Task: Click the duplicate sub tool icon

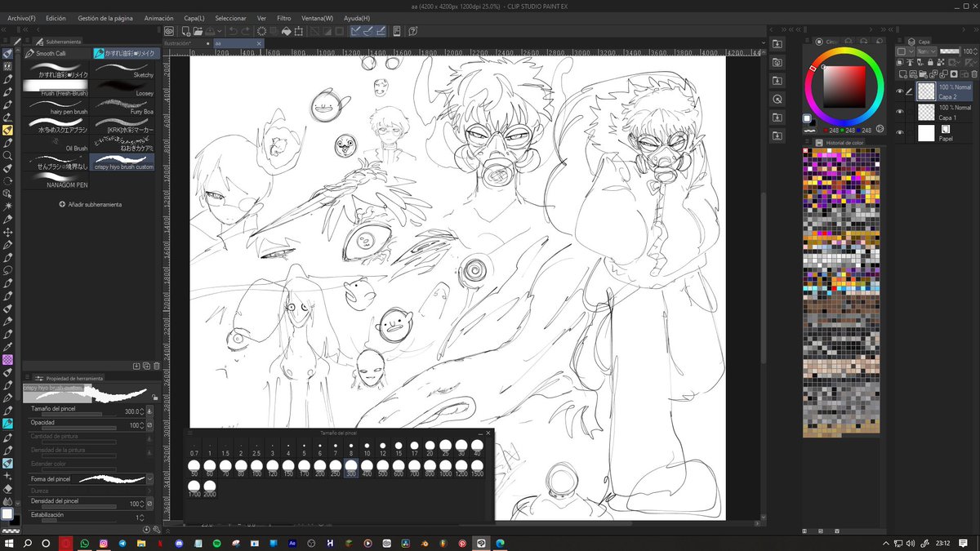Action: coord(147,366)
